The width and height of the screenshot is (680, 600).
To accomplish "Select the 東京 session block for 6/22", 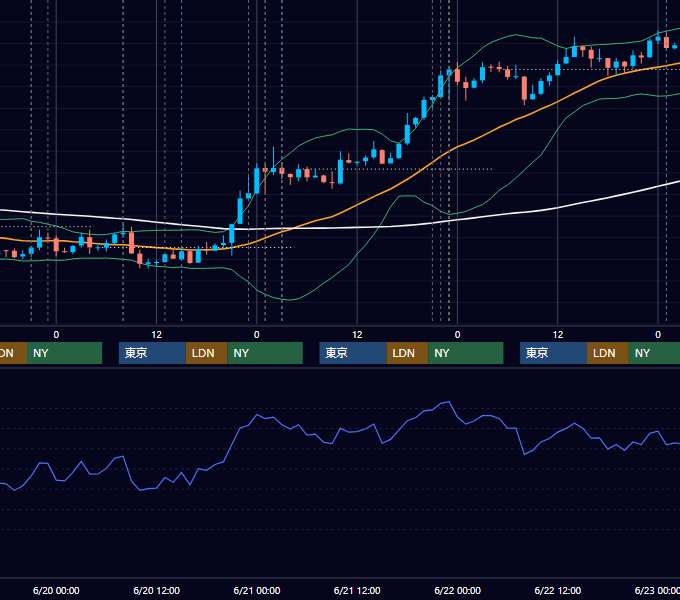I will 553,353.
